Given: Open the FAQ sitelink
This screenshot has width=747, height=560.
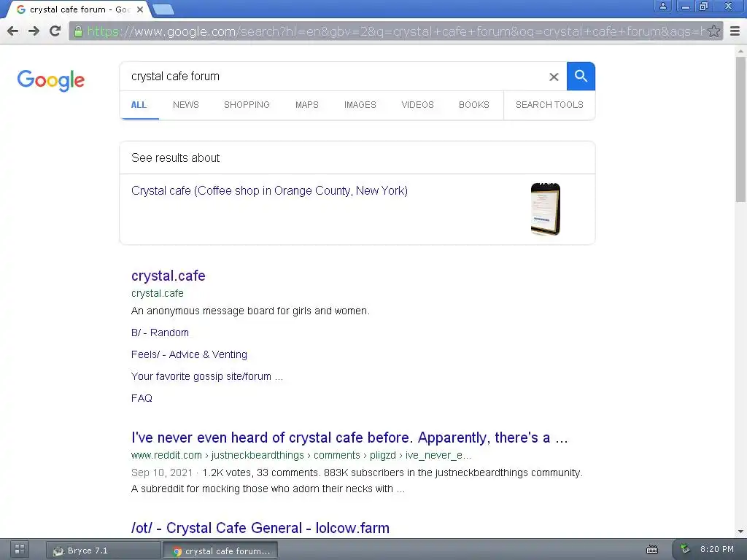Looking at the screenshot, I should click(x=142, y=398).
